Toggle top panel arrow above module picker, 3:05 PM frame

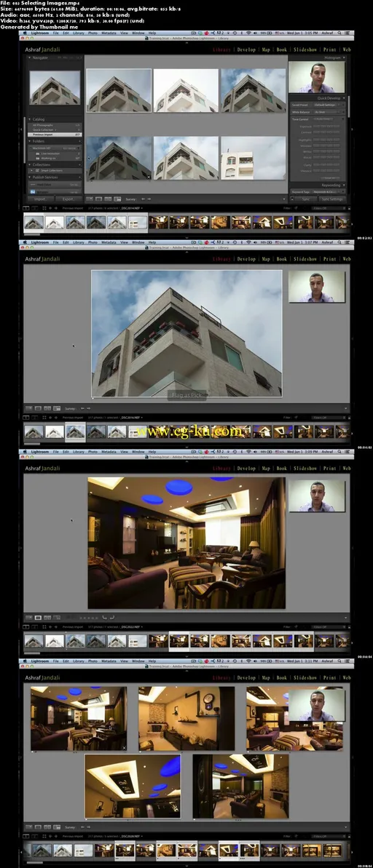tap(186, 41)
